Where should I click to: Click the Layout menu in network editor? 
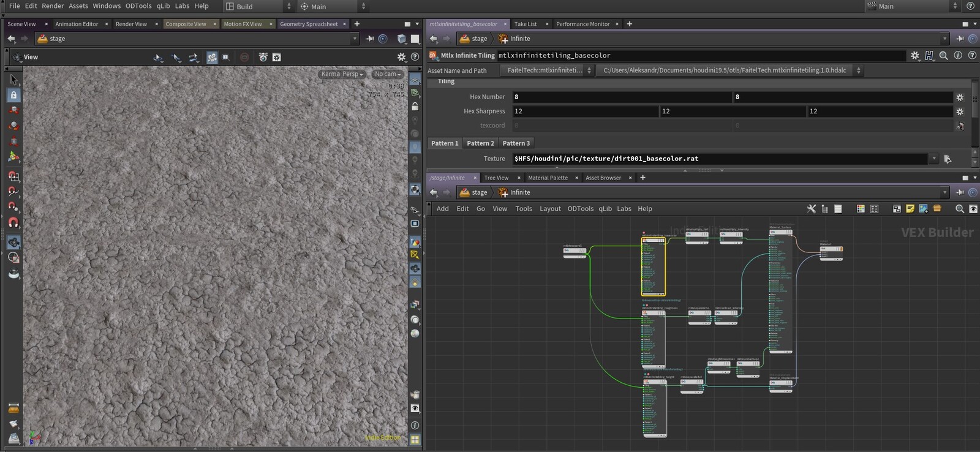[x=550, y=209]
